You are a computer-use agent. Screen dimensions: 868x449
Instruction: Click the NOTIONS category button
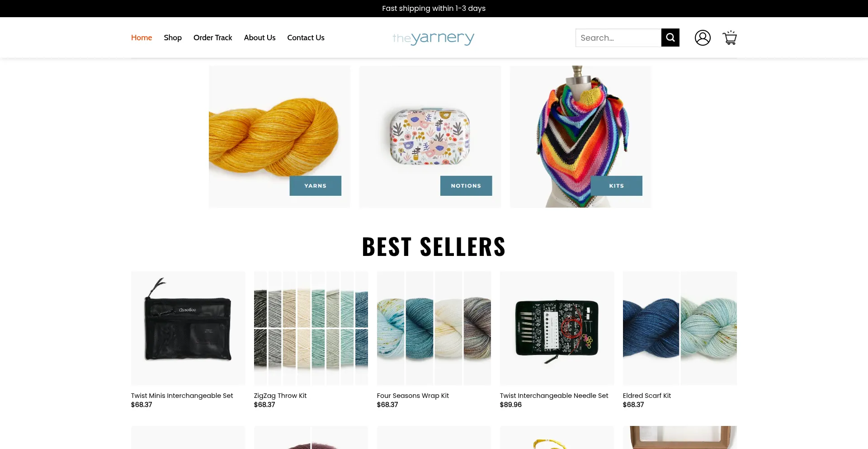click(x=466, y=186)
